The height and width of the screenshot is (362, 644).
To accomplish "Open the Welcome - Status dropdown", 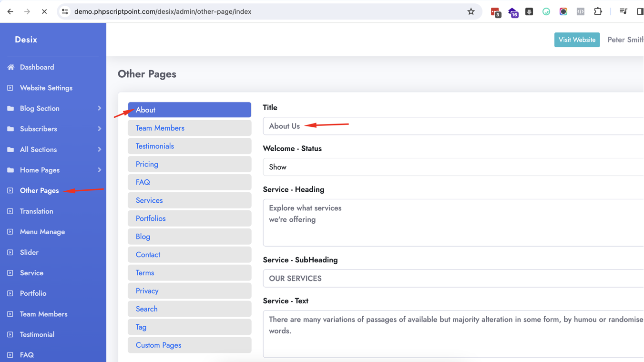I will (453, 167).
